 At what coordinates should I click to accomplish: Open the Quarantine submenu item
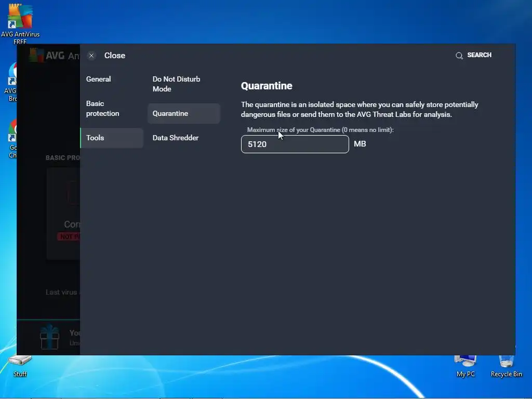(184, 113)
